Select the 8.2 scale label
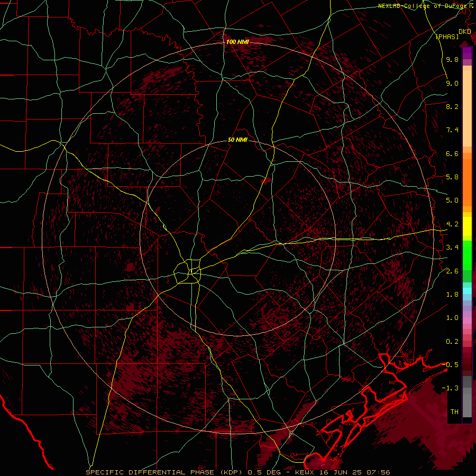 pos(452,106)
